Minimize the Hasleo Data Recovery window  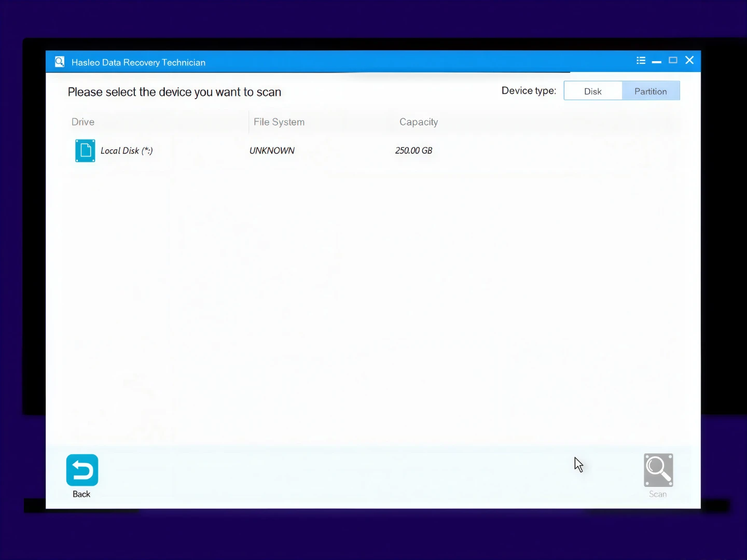click(x=657, y=61)
